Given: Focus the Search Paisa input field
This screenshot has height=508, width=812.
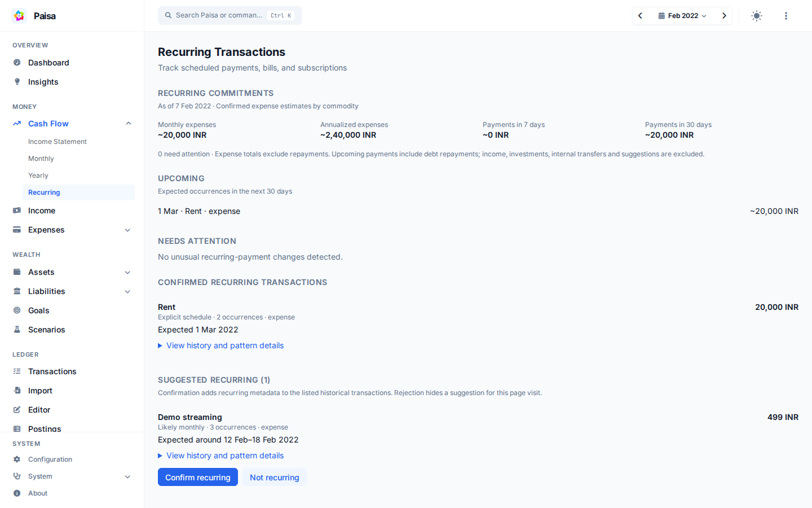Looking at the screenshot, I should pos(230,15).
